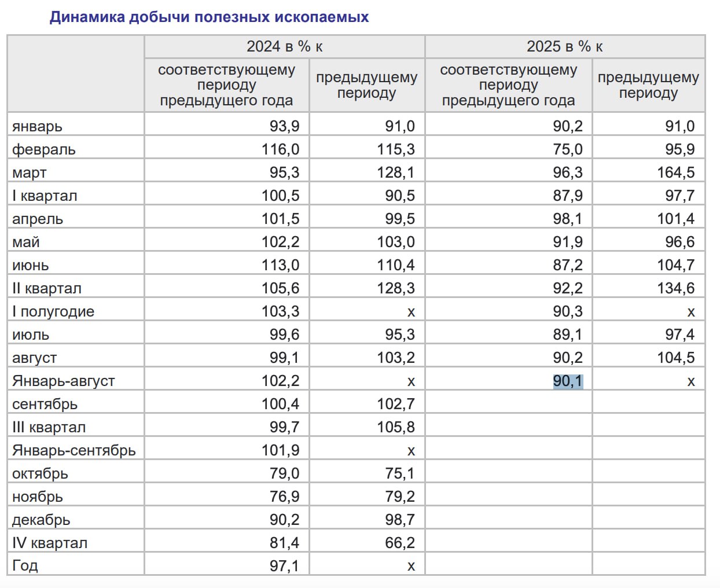720x588 pixels.
Task: Click the "Год" row label
Action: click(x=25, y=565)
